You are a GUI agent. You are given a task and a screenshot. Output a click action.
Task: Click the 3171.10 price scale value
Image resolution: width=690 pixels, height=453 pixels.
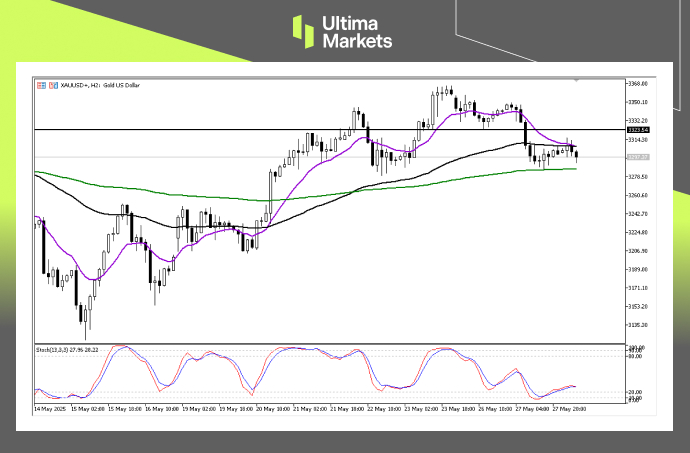point(638,288)
